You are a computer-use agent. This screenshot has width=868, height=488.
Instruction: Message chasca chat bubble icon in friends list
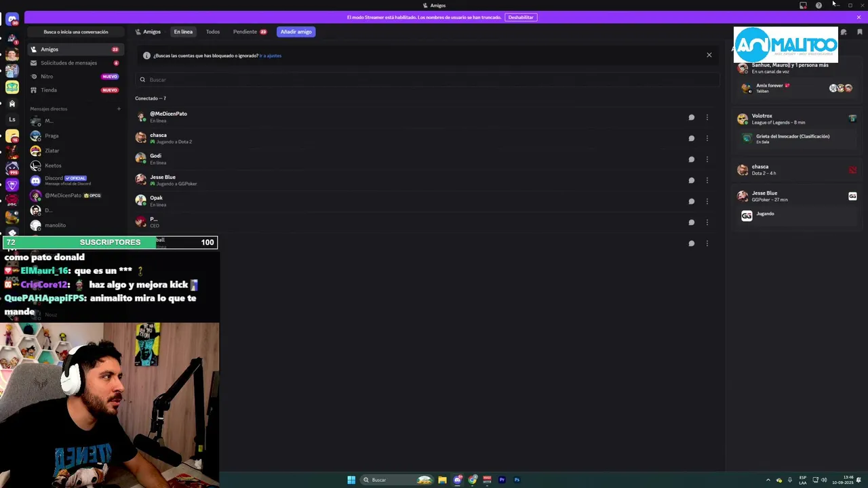point(692,138)
